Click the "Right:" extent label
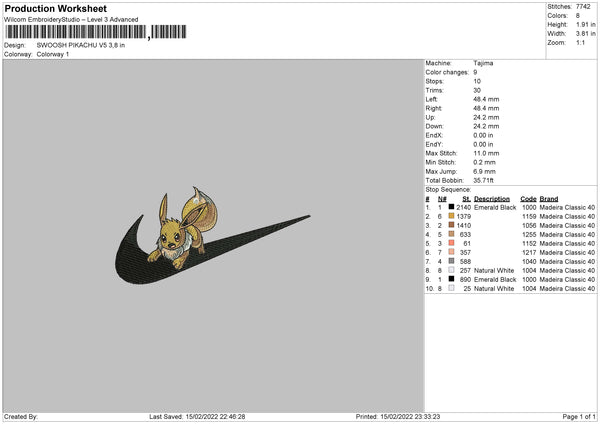This screenshot has width=600, height=424. click(434, 108)
